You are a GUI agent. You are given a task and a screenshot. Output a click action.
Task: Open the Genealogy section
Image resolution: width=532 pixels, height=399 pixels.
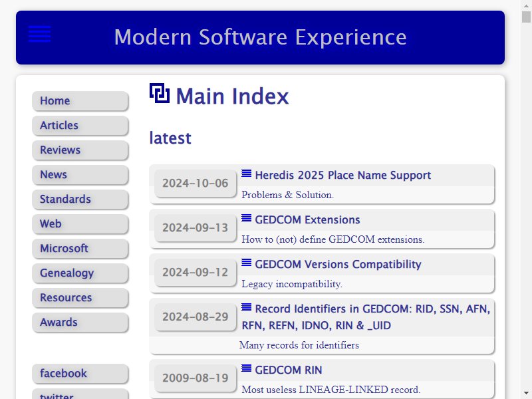(80, 273)
